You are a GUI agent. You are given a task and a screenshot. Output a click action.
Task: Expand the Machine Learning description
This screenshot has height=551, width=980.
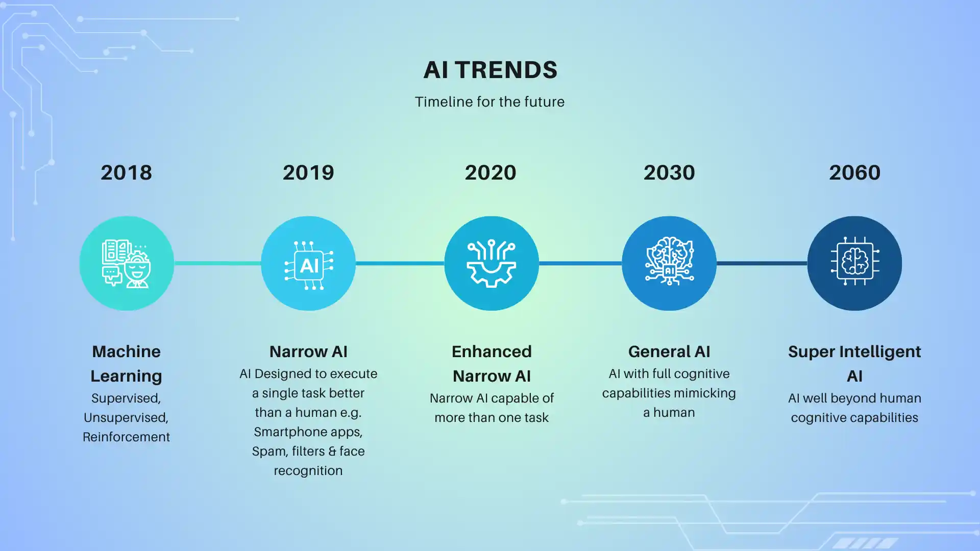pyautogui.click(x=126, y=417)
